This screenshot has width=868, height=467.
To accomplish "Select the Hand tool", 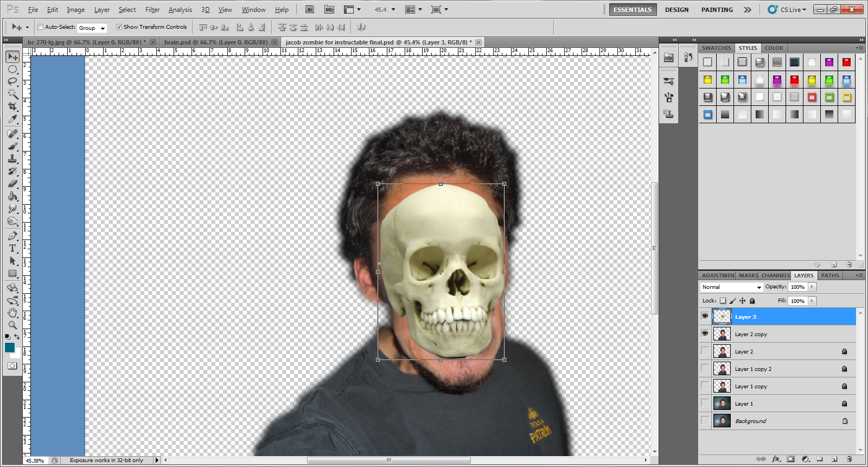I will coord(12,313).
